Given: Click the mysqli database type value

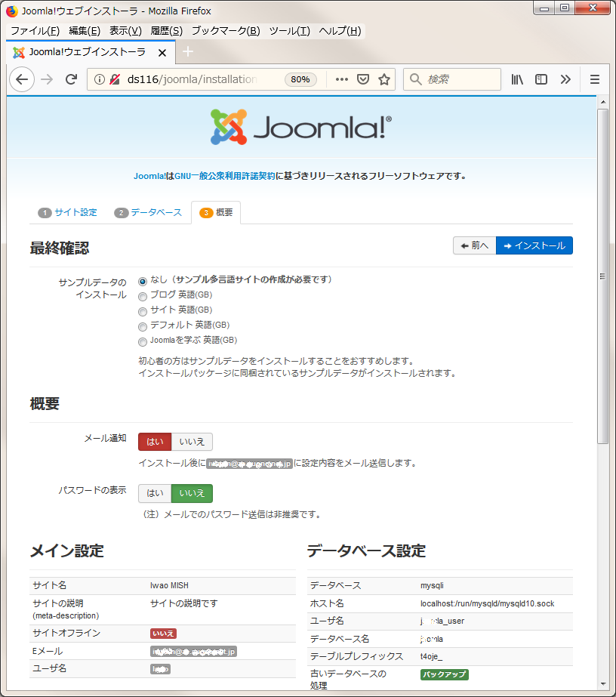Looking at the screenshot, I should point(432,585).
